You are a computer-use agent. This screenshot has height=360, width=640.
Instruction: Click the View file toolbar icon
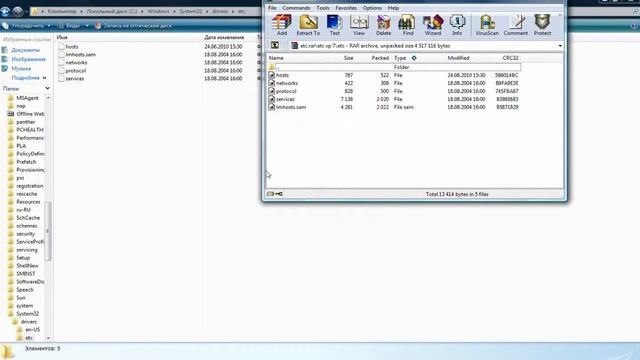pos(359,25)
